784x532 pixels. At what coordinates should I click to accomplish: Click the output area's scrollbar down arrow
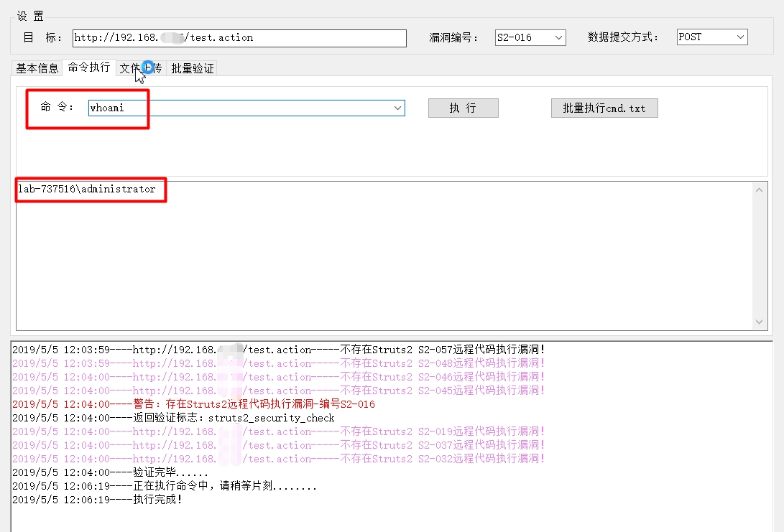pos(760,322)
